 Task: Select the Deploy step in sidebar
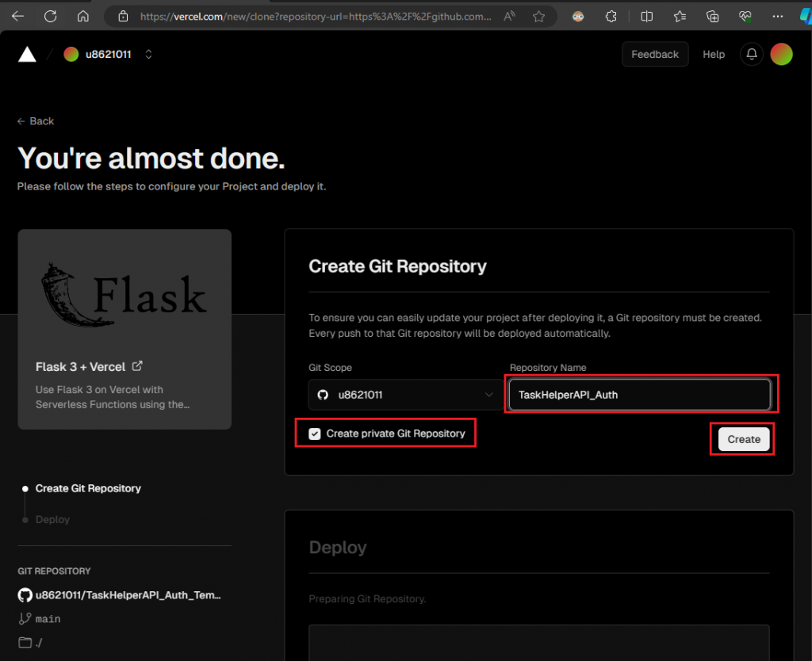(52, 519)
